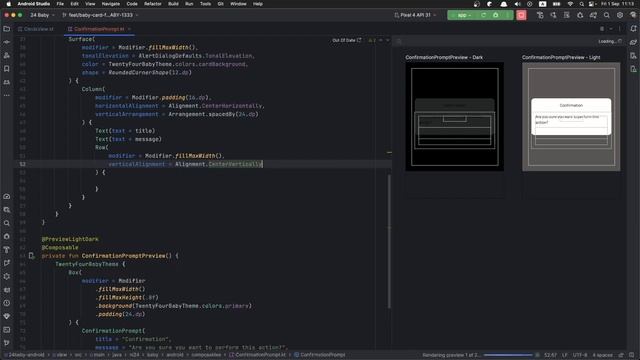Open the Refactor menu
This screenshot has height=360, width=640.
tap(153, 4)
